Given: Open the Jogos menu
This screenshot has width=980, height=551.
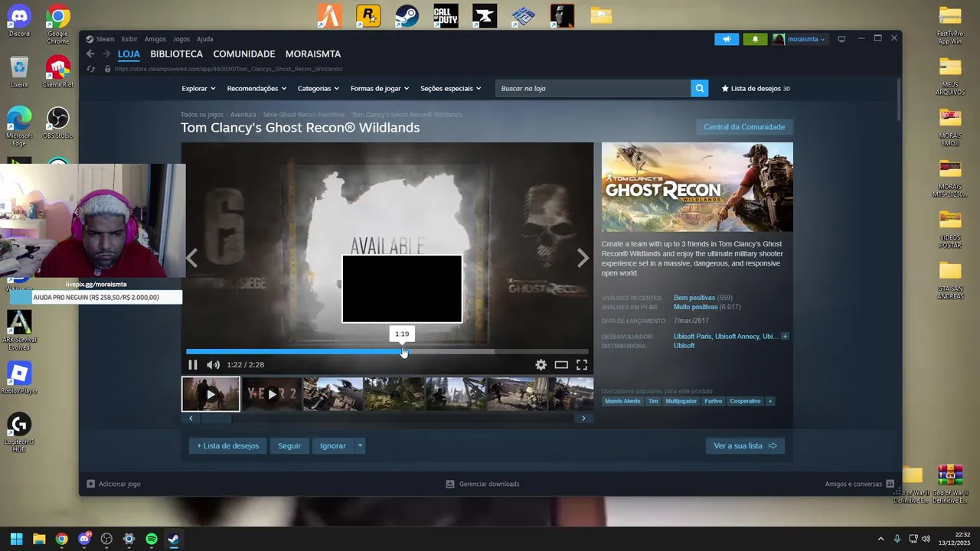Looking at the screenshot, I should (x=181, y=39).
